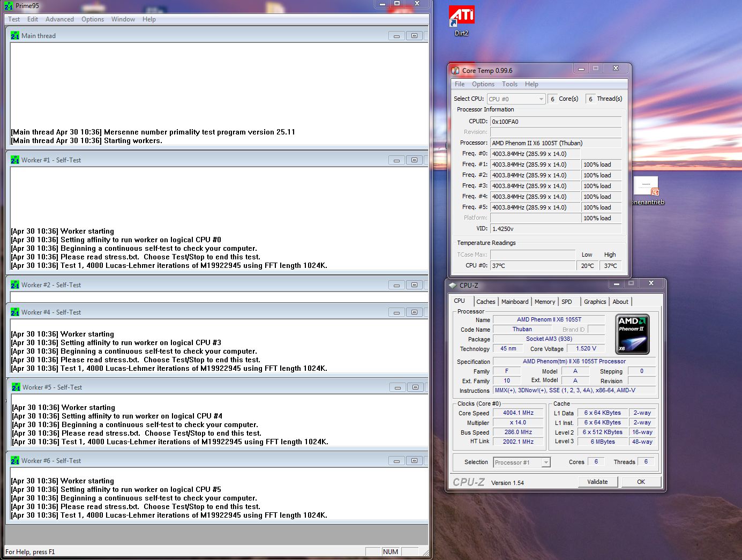This screenshot has height=560, width=742.
Task: Click the Bus Speed value 286.0 MHz
Action: point(518,432)
